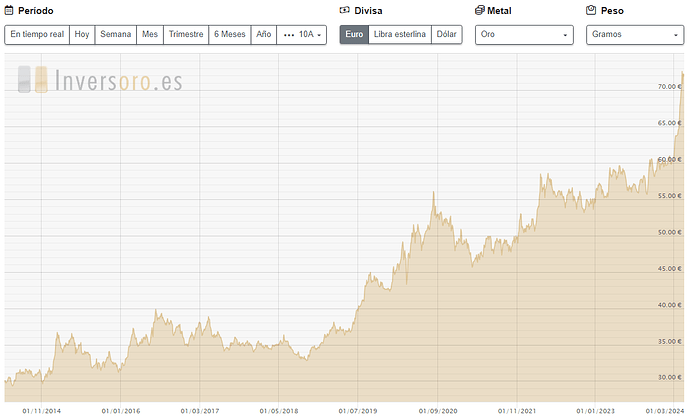Click the chart's price peak at far right
Image resolution: width=690 pixels, height=419 pixels.
pos(682,74)
